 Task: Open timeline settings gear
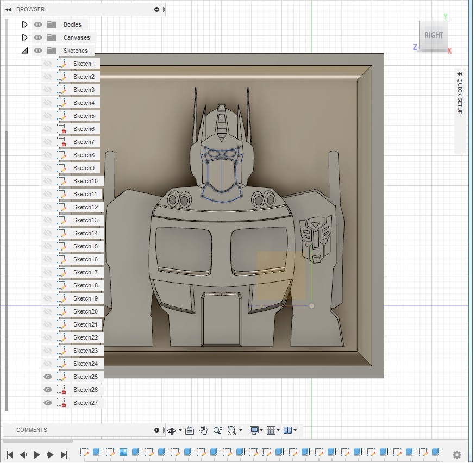pos(457,454)
